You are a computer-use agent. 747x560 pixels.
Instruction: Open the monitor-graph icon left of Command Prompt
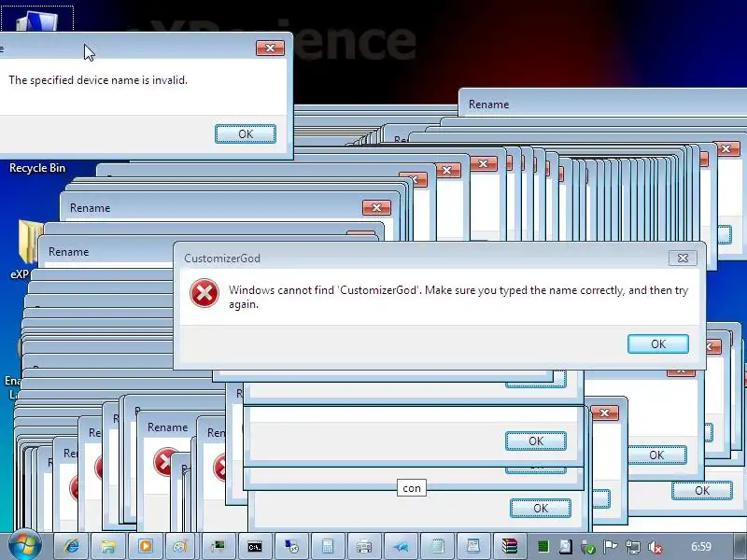tap(218, 546)
